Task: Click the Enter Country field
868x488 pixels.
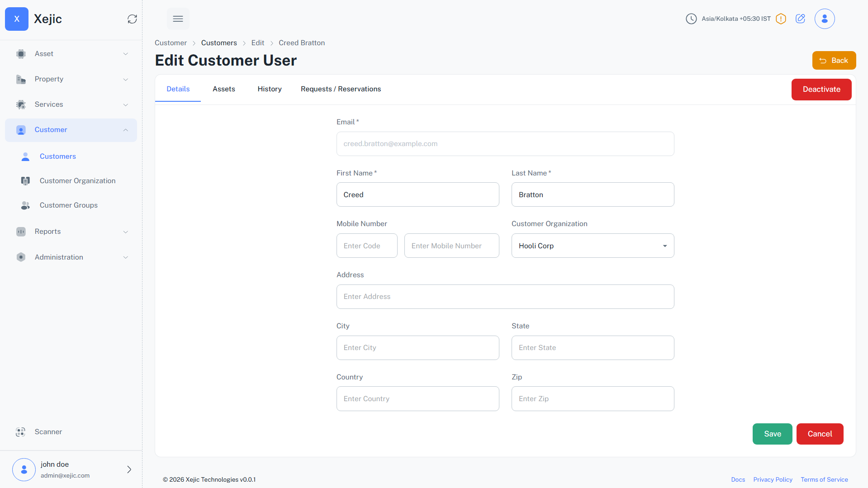Action: click(417, 398)
